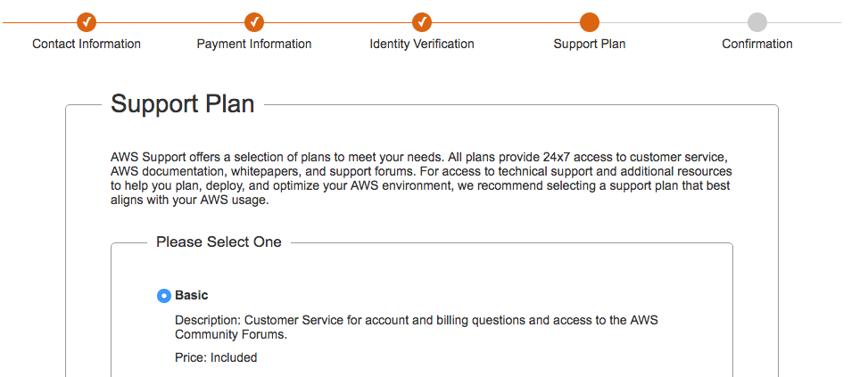The width and height of the screenshot is (868, 377).
Task: Click the AWS Support introductory paragraph
Action: point(421,178)
